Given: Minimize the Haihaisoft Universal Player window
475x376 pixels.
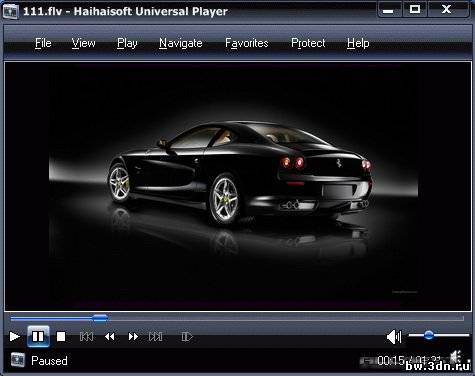Looking at the screenshot, I should pos(388,10).
